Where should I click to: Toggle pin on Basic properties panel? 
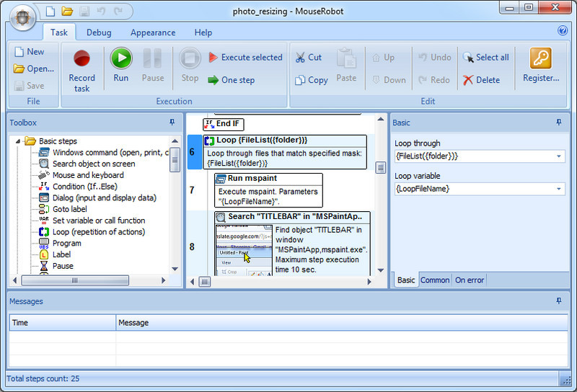click(558, 122)
